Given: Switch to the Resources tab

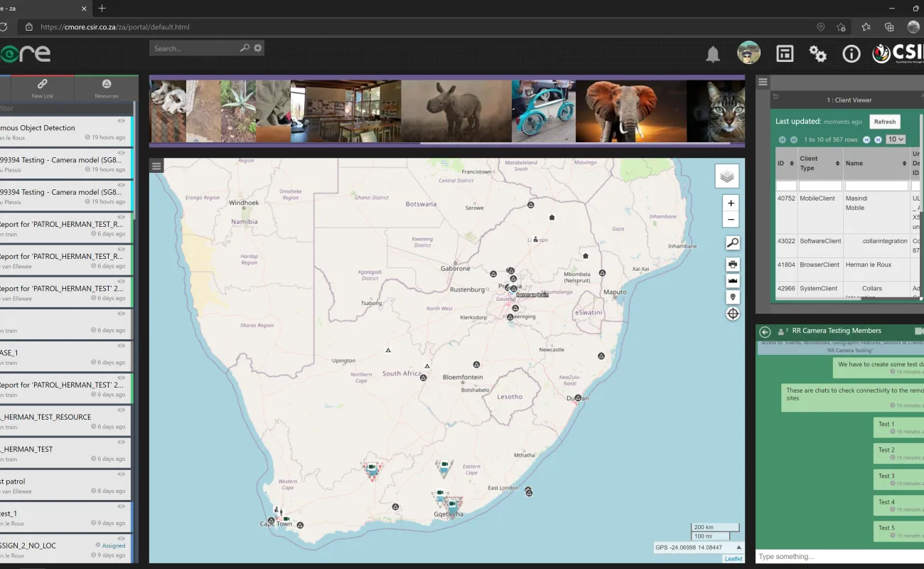Looking at the screenshot, I should click(107, 89).
